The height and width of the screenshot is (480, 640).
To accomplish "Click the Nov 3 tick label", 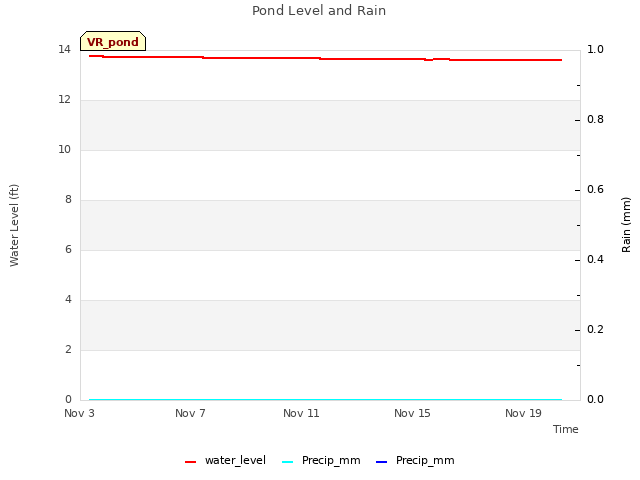I will pos(79,413).
